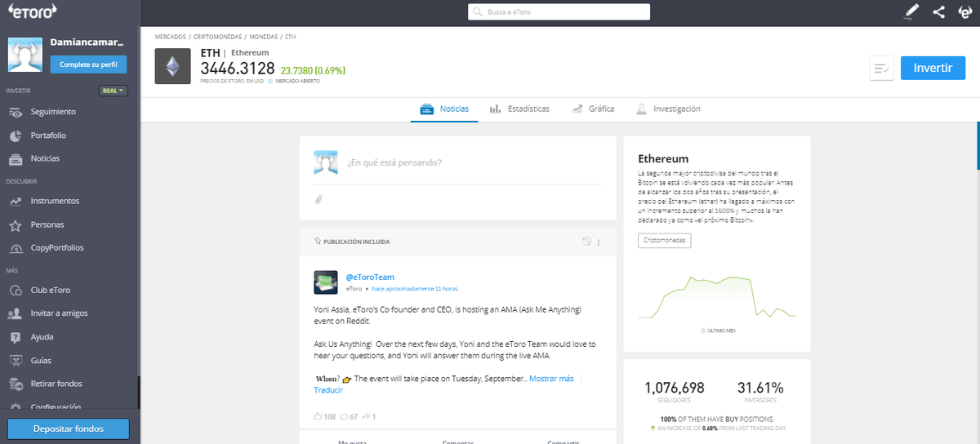This screenshot has height=444, width=980.
Task: Click the magnifier icon in the search box
Action: (479, 12)
